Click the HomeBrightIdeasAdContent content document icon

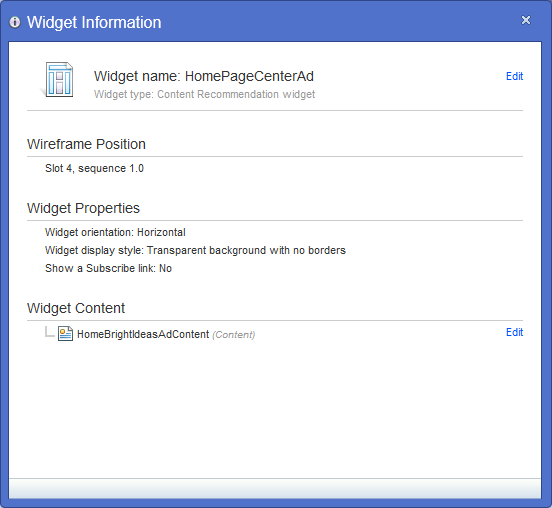[65, 333]
